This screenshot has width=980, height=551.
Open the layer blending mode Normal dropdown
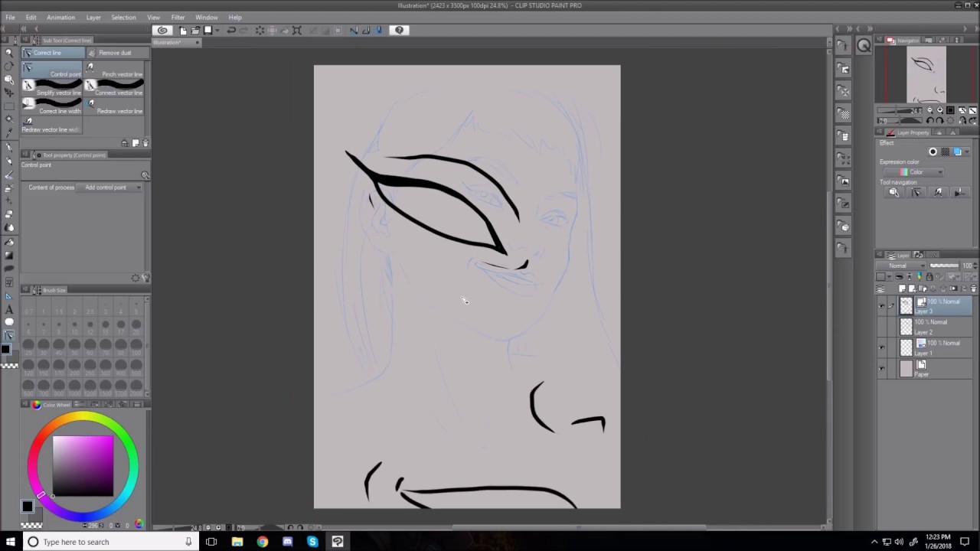[903, 266]
